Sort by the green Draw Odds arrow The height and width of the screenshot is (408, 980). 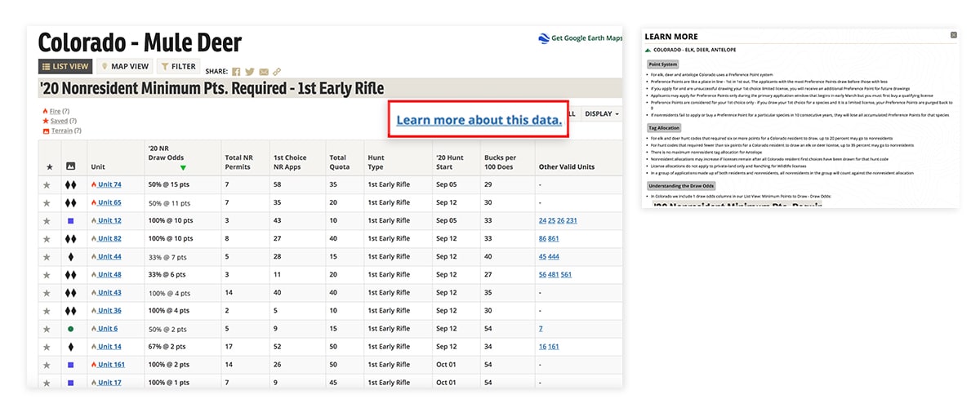pyautogui.click(x=183, y=167)
